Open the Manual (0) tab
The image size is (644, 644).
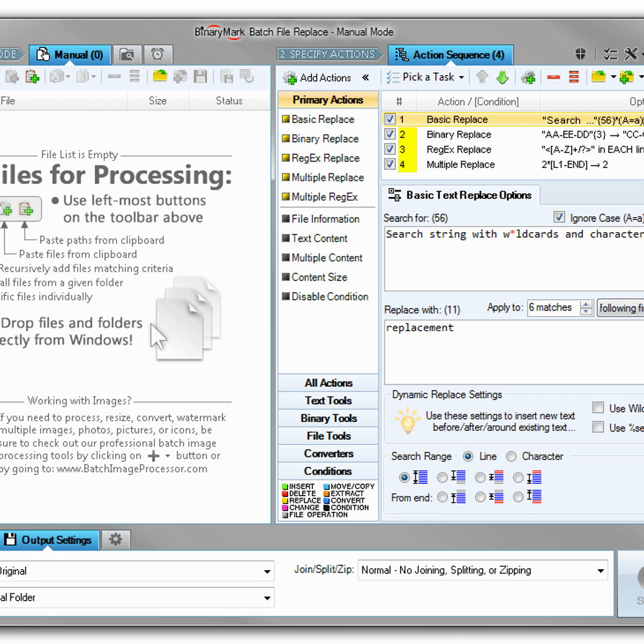(70, 55)
